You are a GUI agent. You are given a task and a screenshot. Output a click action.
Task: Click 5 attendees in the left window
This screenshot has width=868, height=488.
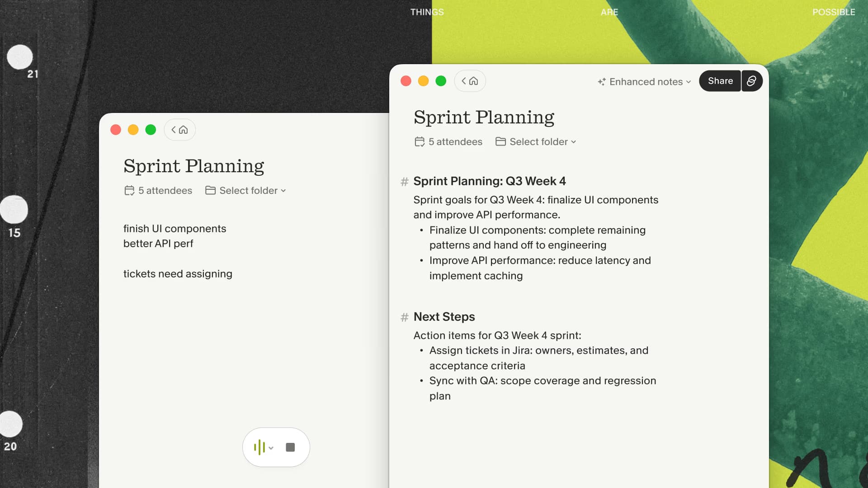click(158, 191)
